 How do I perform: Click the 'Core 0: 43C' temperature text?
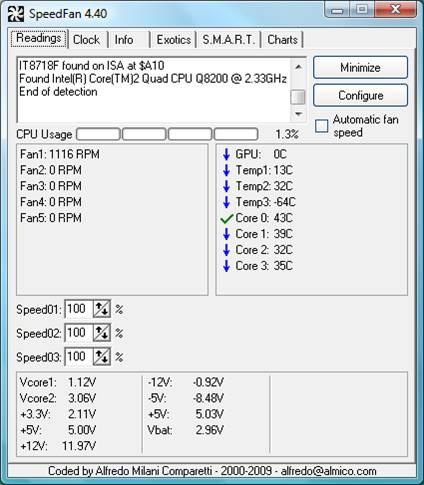[264, 218]
